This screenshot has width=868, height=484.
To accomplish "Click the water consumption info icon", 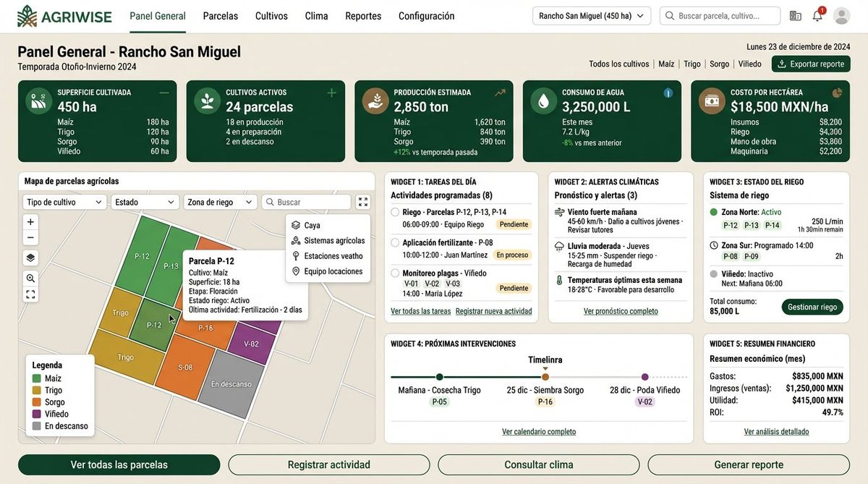I will (668, 93).
